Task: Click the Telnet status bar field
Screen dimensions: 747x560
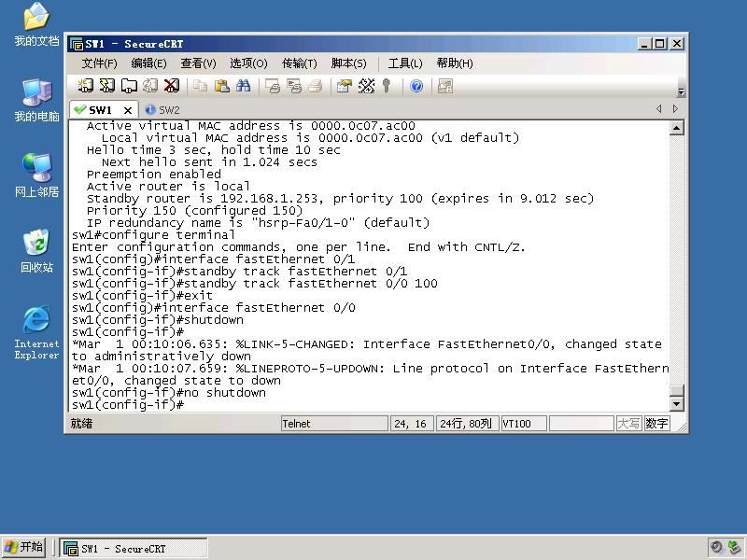Action: 334,424
